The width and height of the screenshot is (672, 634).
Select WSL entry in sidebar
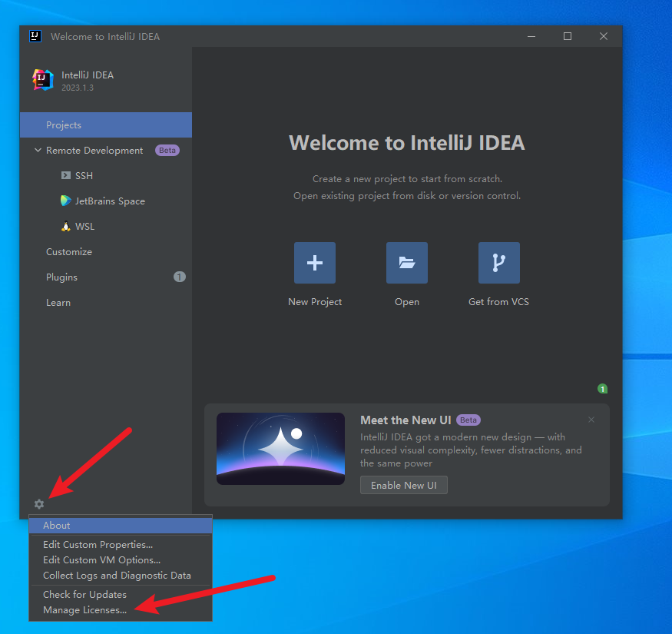[x=106, y=226]
